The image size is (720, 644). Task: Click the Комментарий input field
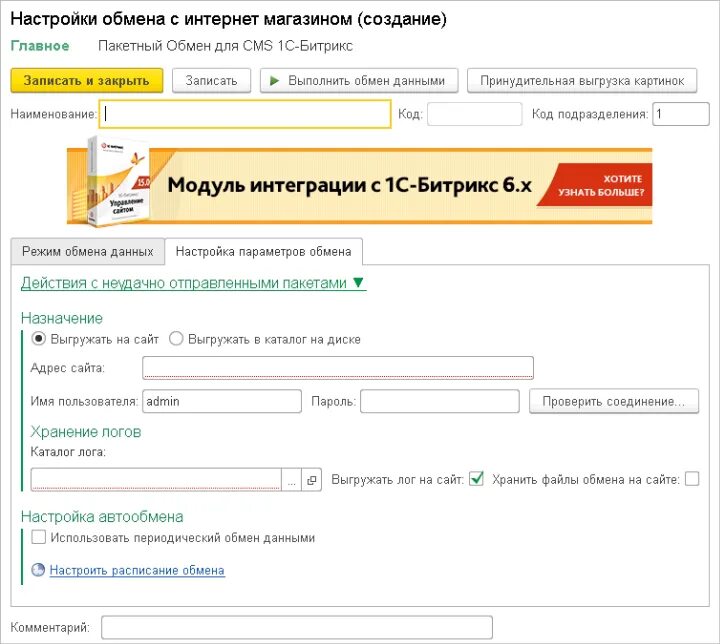pos(297,627)
